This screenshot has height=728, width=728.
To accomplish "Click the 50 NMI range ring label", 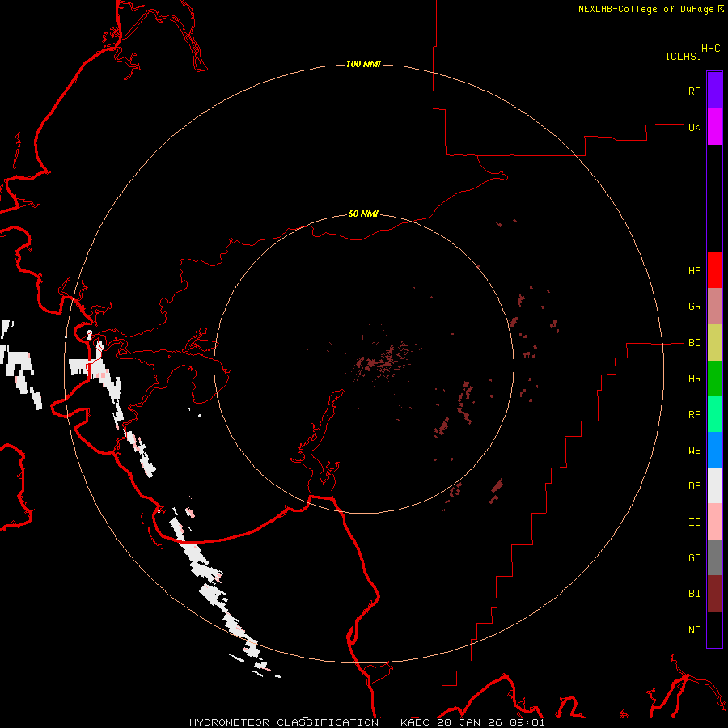I will click(363, 214).
